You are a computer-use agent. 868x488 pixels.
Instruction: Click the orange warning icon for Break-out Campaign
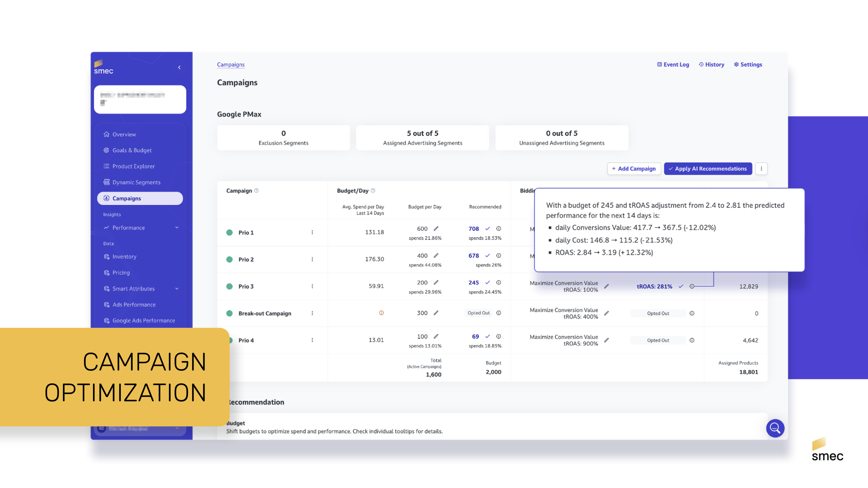(381, 313)
